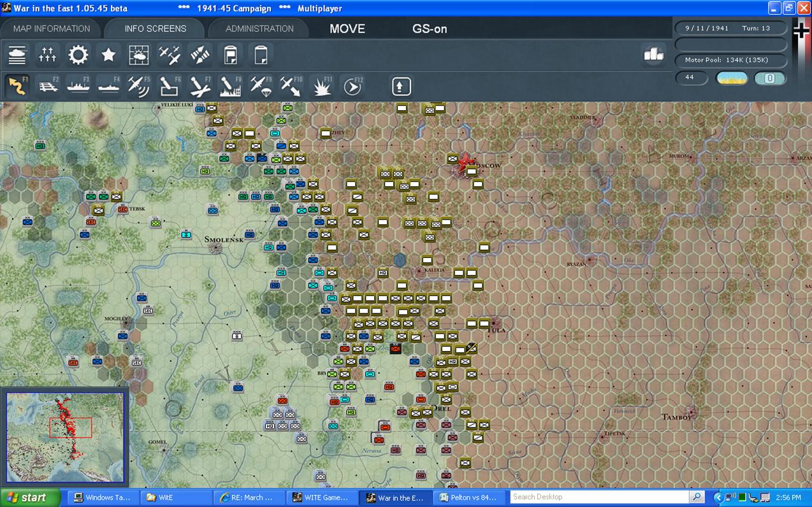
Task: Click the Vladimir city label
Action: tap(583, 117)
